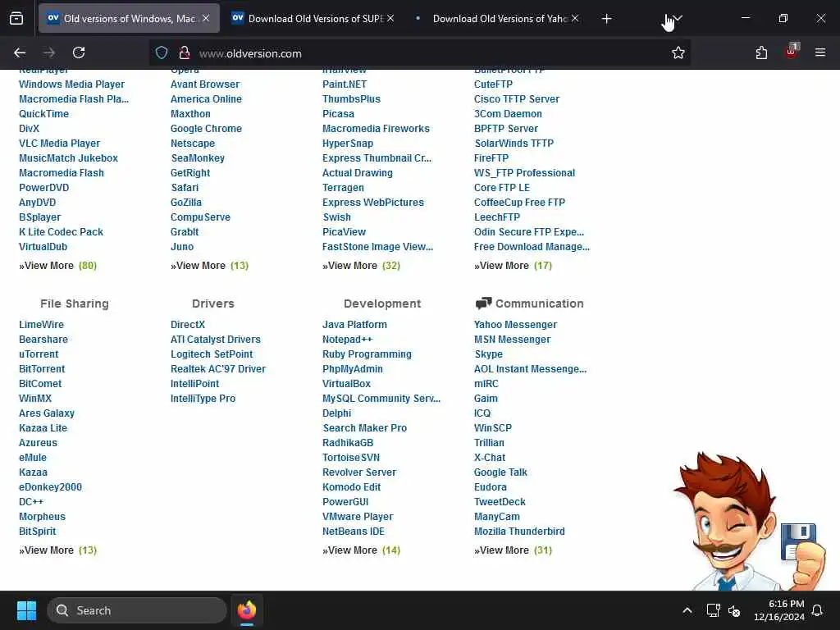Open the Paint.NET link
This screenshot has width=840, height=630.
tap(345, 84)
